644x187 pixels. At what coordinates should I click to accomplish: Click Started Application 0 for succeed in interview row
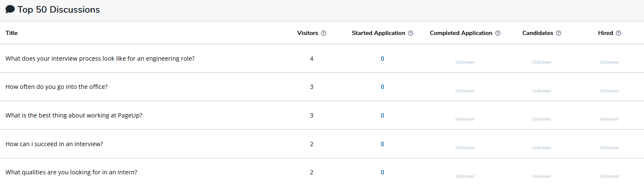382,144
